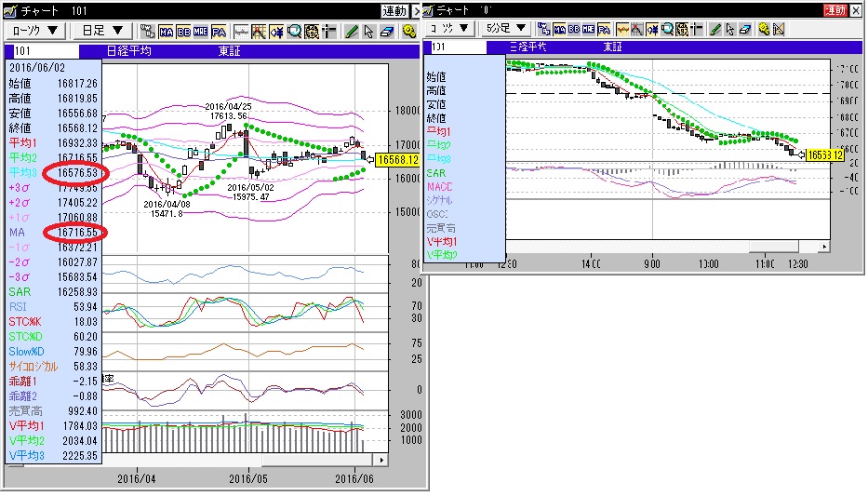Screen dimensions: 868x496
Task: Click the MRE icon in the right chart toolbar
Action: [588, 29]
